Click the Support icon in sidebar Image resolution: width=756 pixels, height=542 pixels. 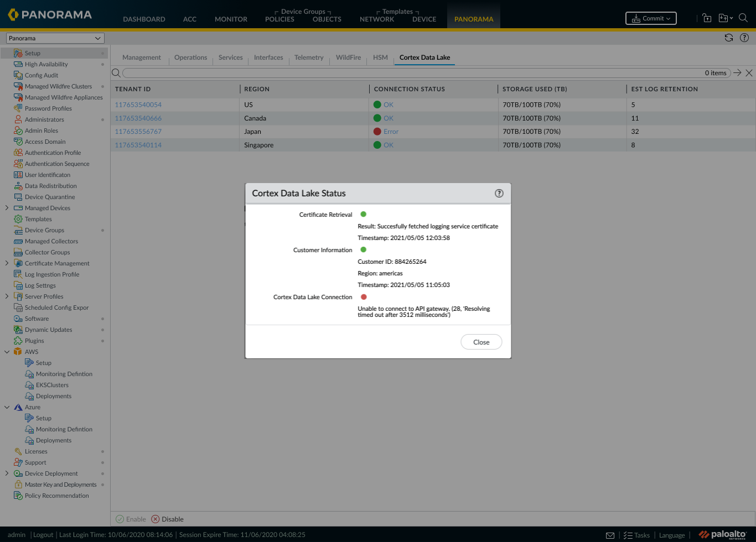coord(18,462)
